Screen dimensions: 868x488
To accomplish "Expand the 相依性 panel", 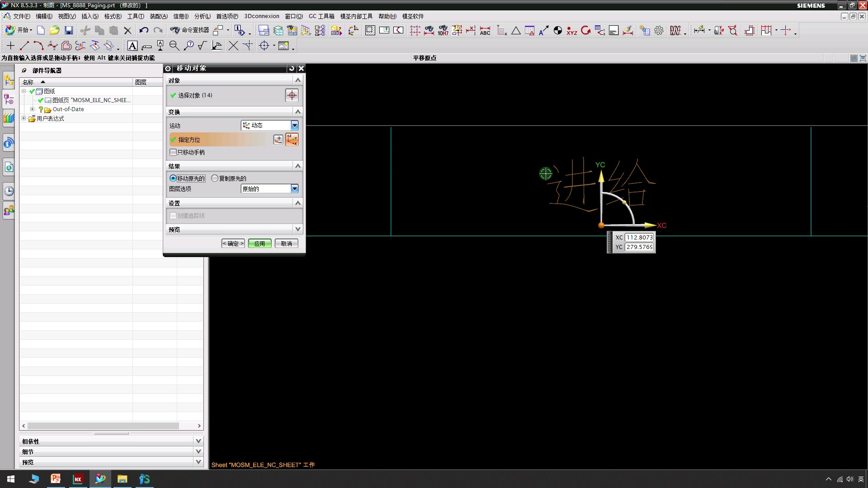I will click(198, 441).
